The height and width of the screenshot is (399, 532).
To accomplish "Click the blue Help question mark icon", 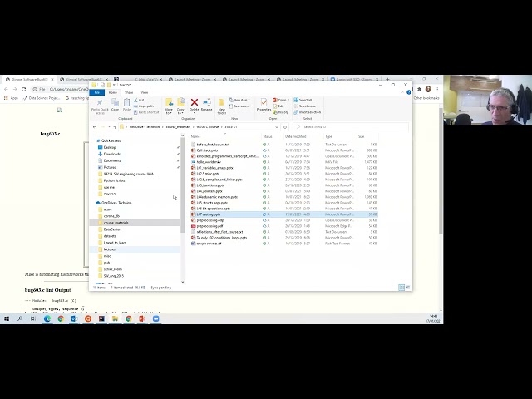I will 409,92.
